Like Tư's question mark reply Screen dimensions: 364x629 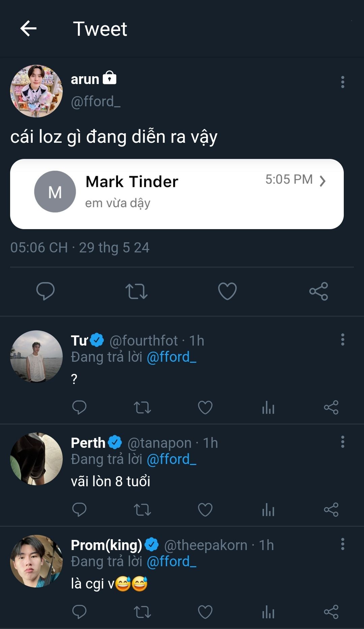pyautogui.click(x=205, y=408)
